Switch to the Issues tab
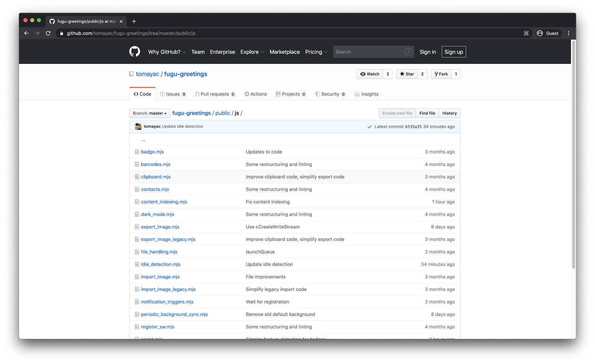The width and height of the screenshot is (595, 364). (x=173, y=94)
